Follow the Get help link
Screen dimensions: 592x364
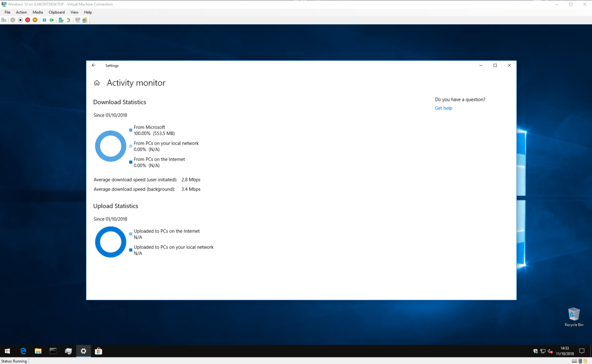(444, 108)
